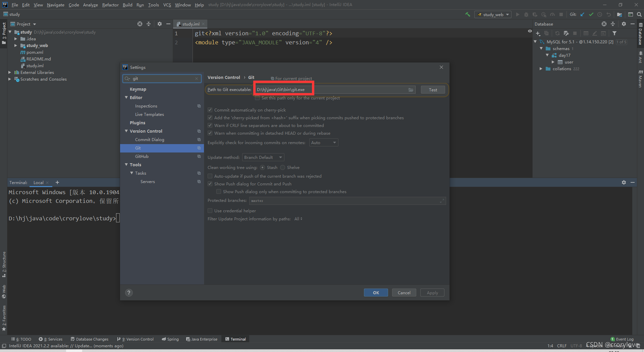Viewport: 644px width, 352px height.
Task: Select the Stash radio button
Action: 262,167
